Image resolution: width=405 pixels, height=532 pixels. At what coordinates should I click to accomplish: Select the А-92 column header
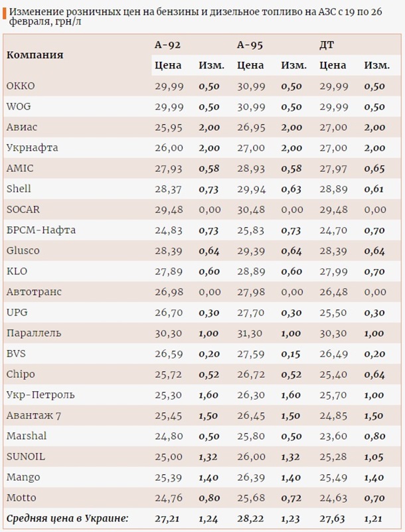click(x=167, y=45)
